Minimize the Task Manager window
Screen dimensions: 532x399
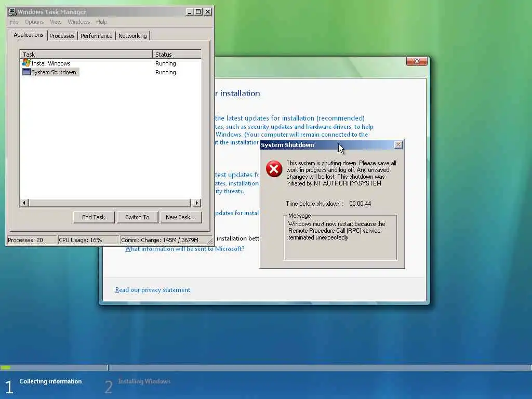[190, 12]
